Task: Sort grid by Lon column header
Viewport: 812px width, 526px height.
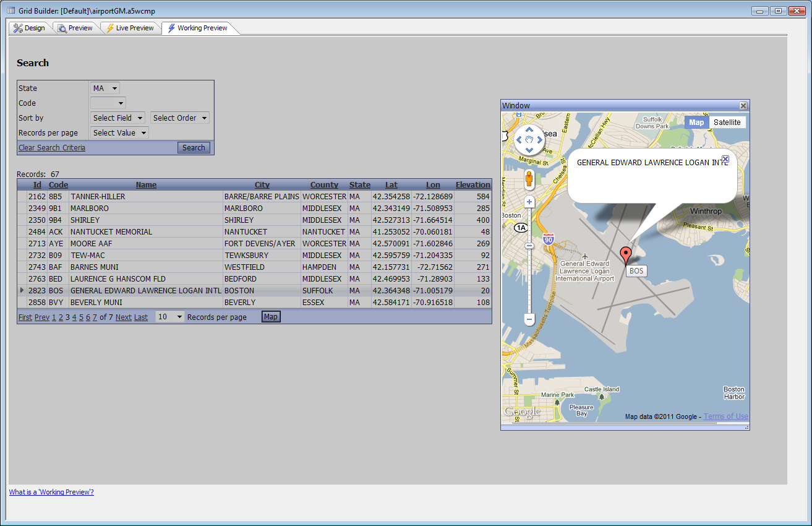Action: (433, 185)
